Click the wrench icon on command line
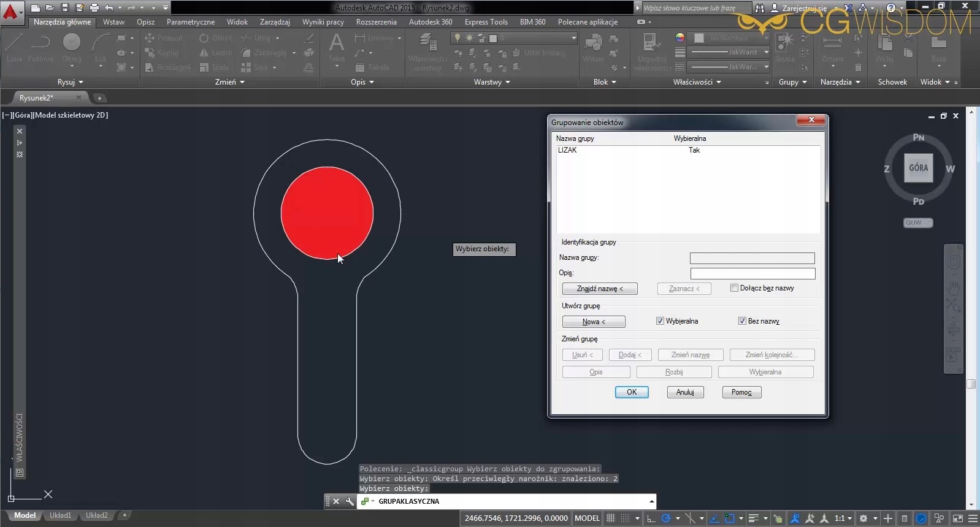This screenshot has height=527, width=980. (350, 501)
